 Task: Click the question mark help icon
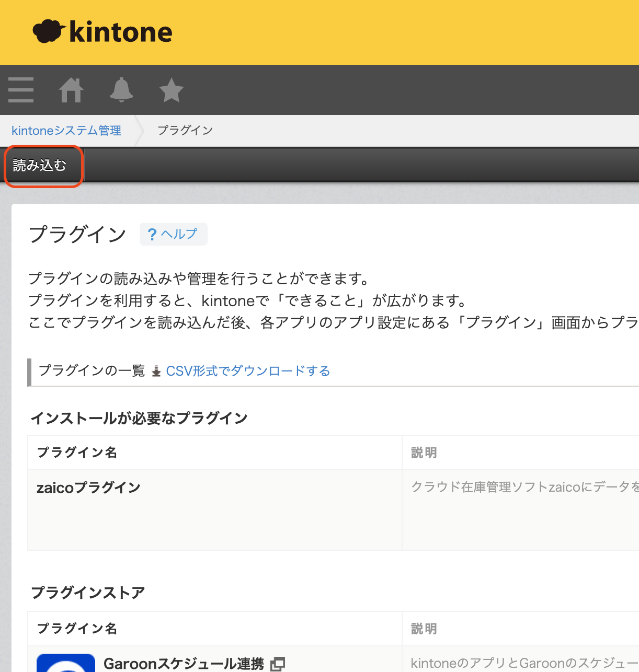(152, 234)
